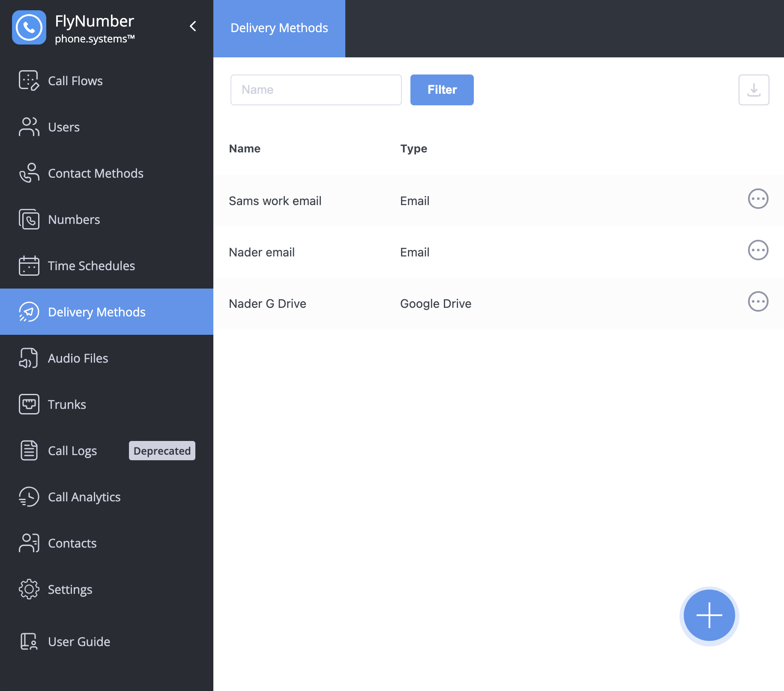Click the Call Analytics clock icon

click(29, 497)
